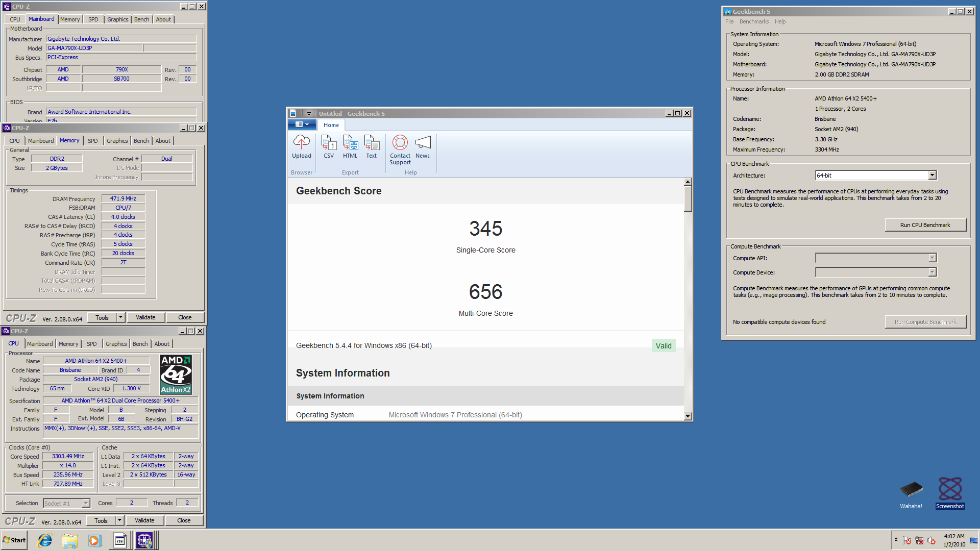Export the result as HTML

click(350, 147)
